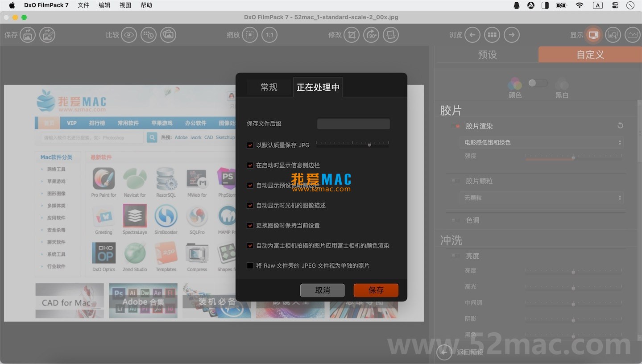Click the next image arrow in 浏览
This screenshot has width=642, height=364.
[512, 35]
